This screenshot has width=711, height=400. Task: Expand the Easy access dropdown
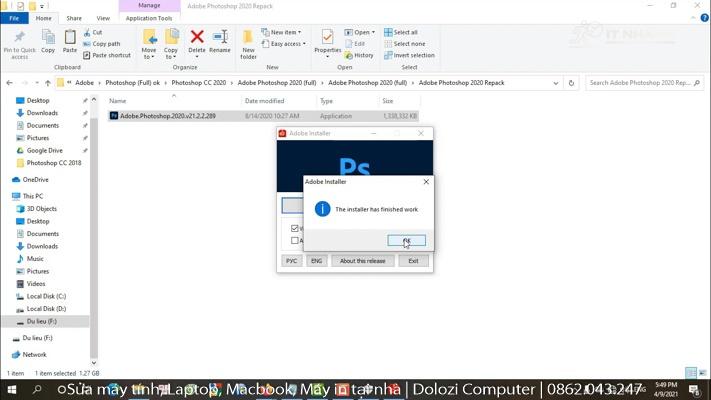pos(285,44)
